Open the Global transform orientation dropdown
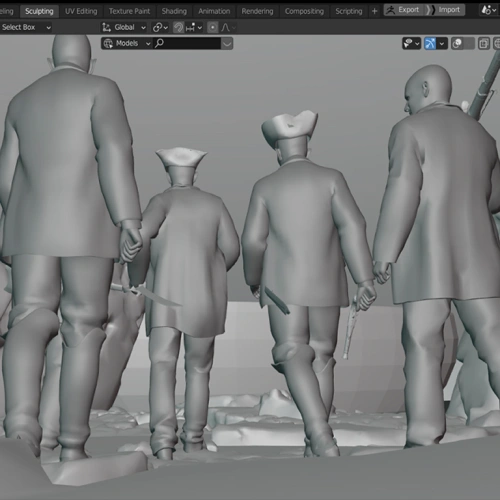Screen dimensions: 500x500 124,27
